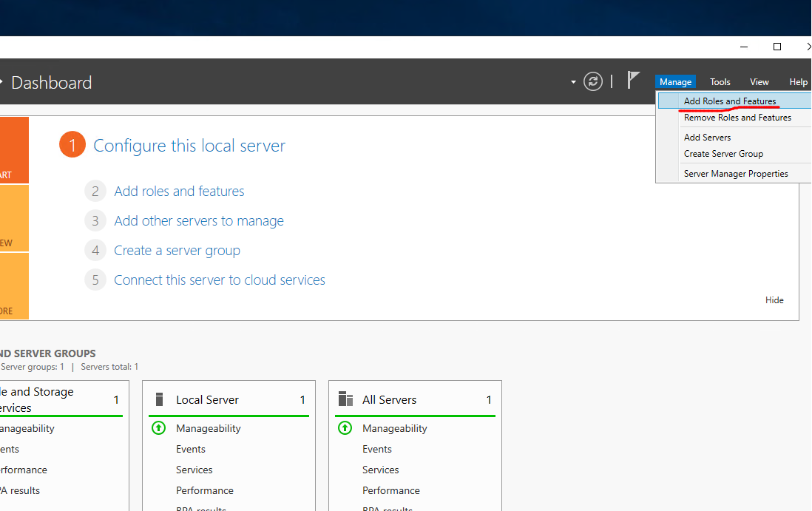The image size is (812, 511).
Task: Click Services under All Servers
Action: (381, 470)
